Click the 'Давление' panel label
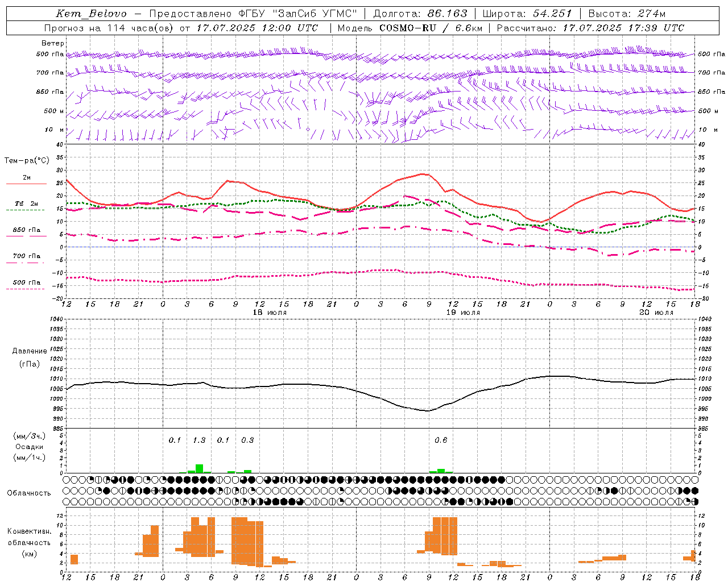This screenshot has height=582, width=728. tap(30, 351)
